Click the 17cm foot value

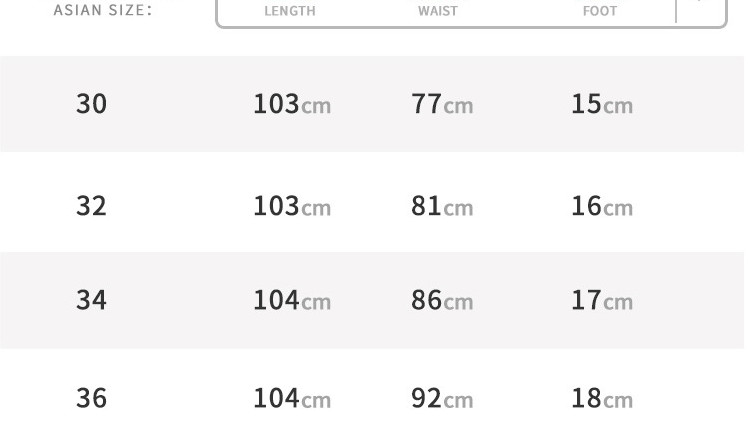[601, 300]
